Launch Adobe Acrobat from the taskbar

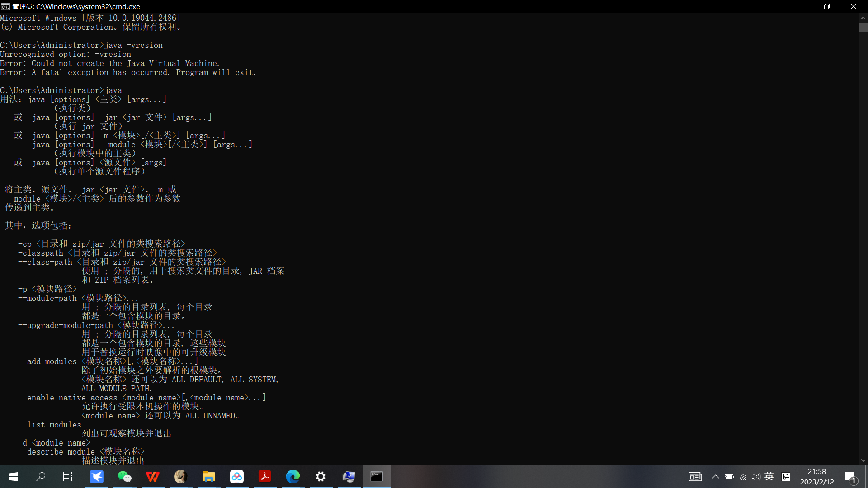[265, 476]
